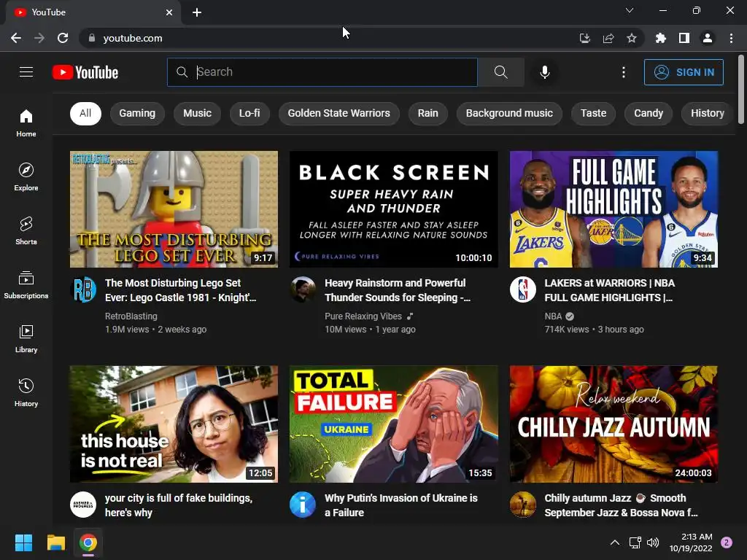The image size is (747, 560).
Task: Click Pure Relaxing Vibes channel avatar
Action: [303, 289]
